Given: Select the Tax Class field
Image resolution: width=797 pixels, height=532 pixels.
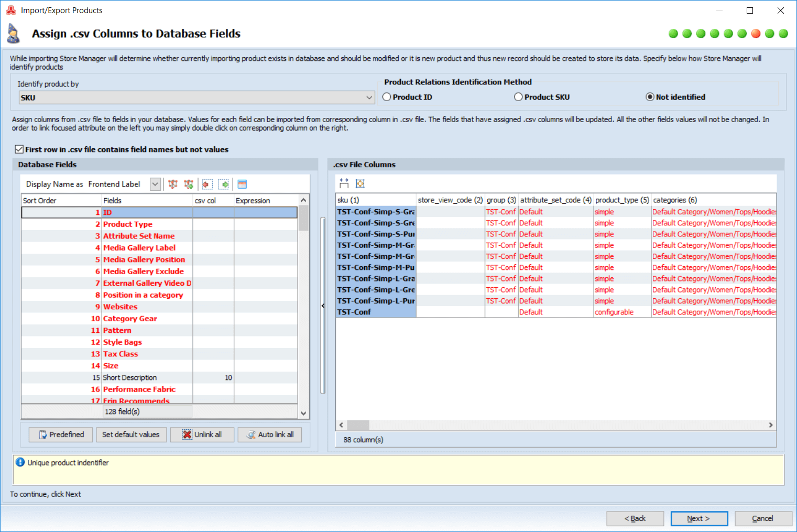Looking at the screenshot, I should click(x=159, y=354).
